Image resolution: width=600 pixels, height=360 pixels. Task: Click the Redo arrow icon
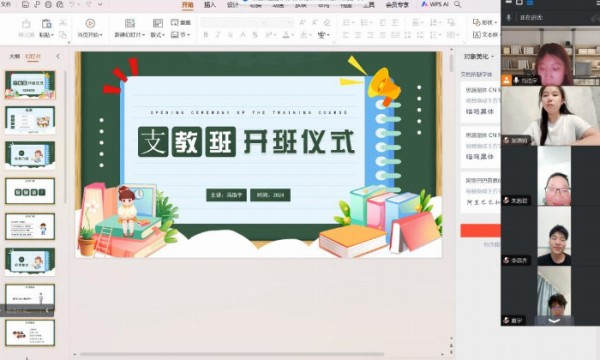coord(88,5)
